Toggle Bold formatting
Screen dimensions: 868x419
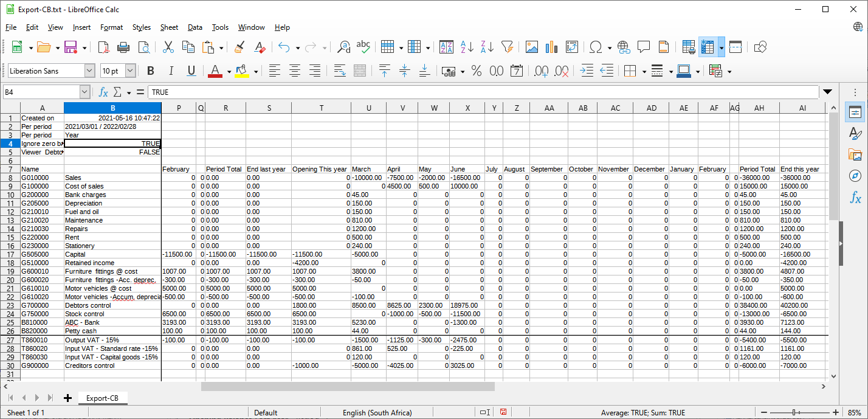pyautogui.click(x=151, y=71)
